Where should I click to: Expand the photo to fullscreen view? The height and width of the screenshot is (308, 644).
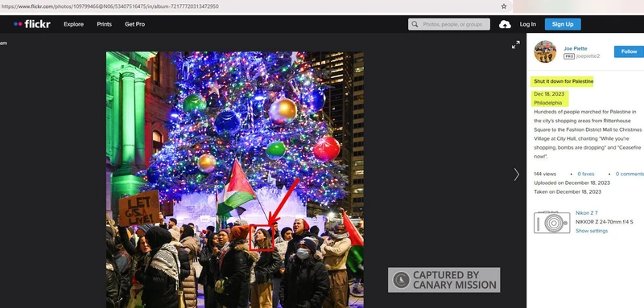pyautogui.click(x=515, y=45)
